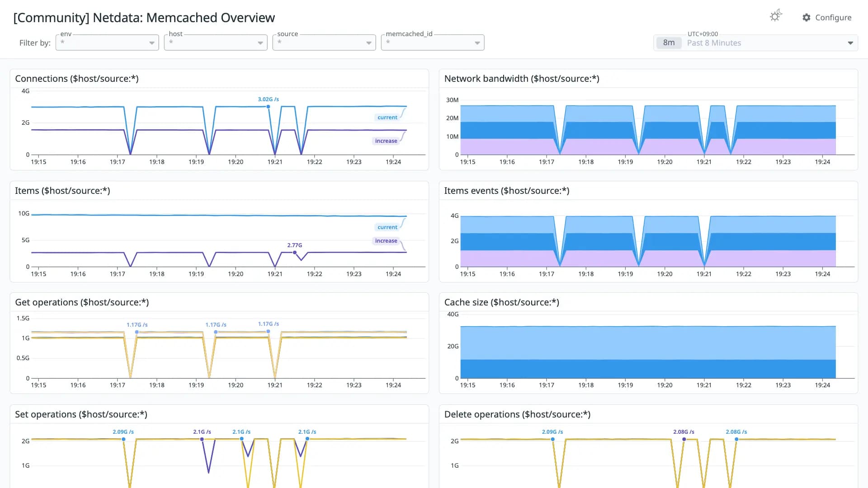Viewport: 868px width, 488px height.
Task: Click the 8m time shortcut badge
Action: point(669,43)
